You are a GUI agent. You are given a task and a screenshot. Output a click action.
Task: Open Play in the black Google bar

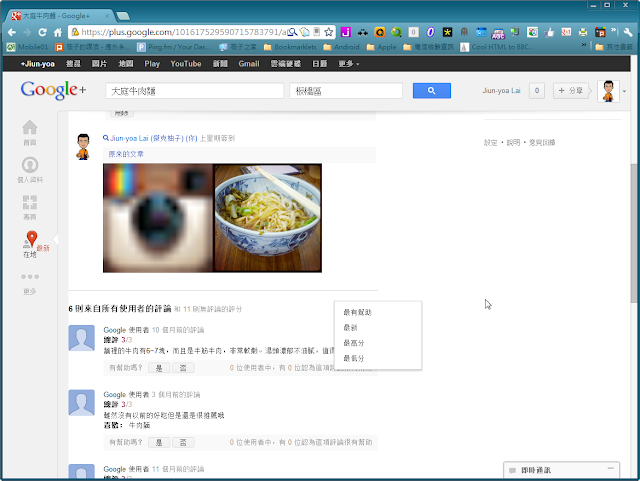[152, 64]
